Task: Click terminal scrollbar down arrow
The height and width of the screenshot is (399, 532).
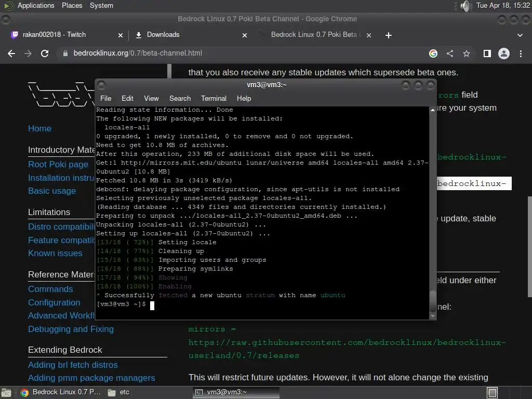Action: point(433,316)
